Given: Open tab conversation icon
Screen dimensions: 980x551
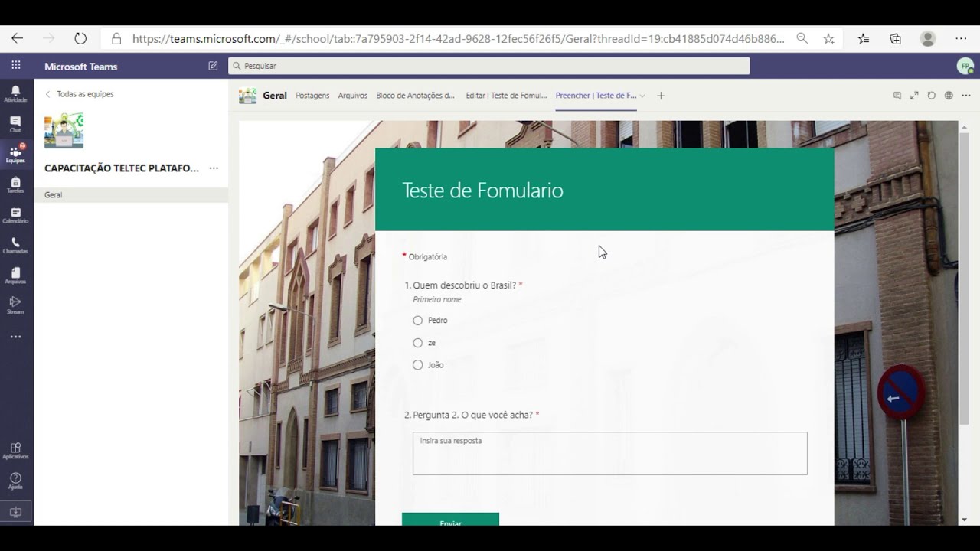Looking at the screenshot, I should point(897,96).
